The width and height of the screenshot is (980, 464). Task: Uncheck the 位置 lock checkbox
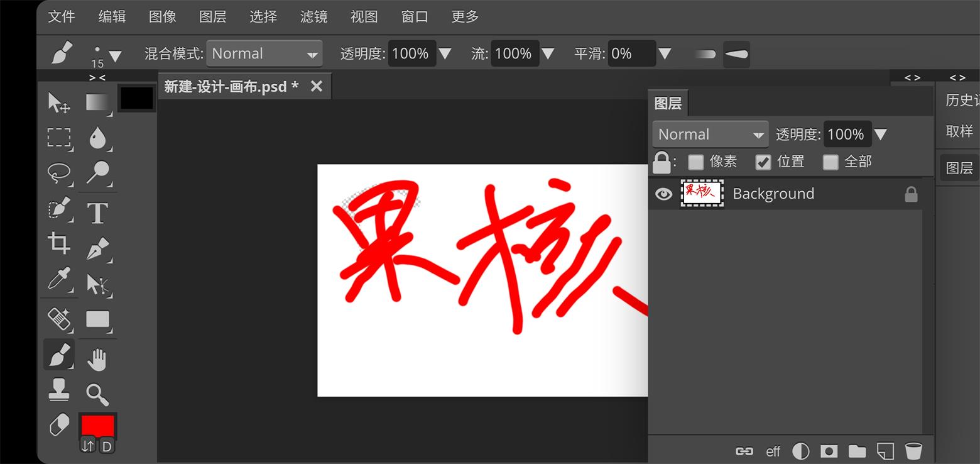coord(763,162)
